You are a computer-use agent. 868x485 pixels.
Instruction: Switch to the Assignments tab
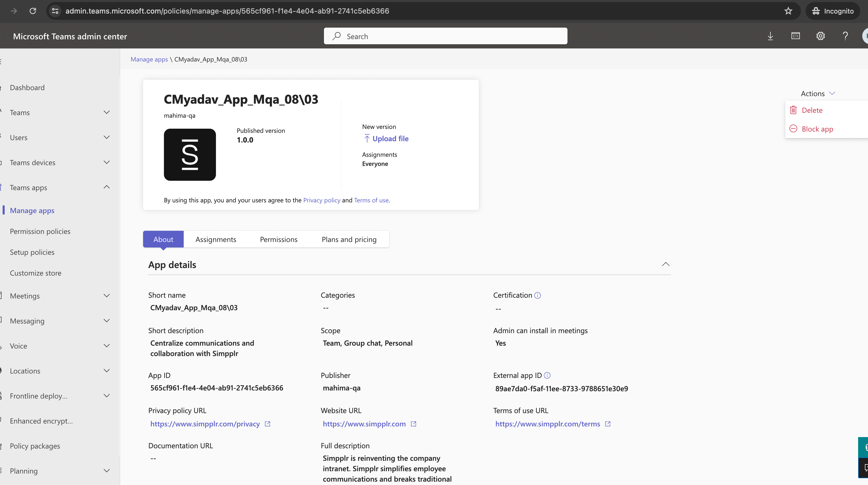[216, 239]
